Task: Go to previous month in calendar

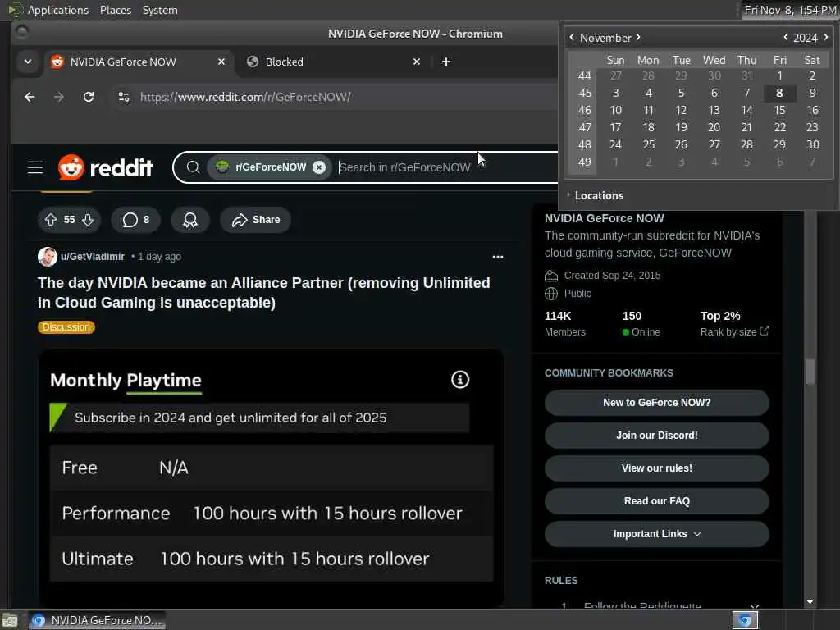Action: (572, 37)
